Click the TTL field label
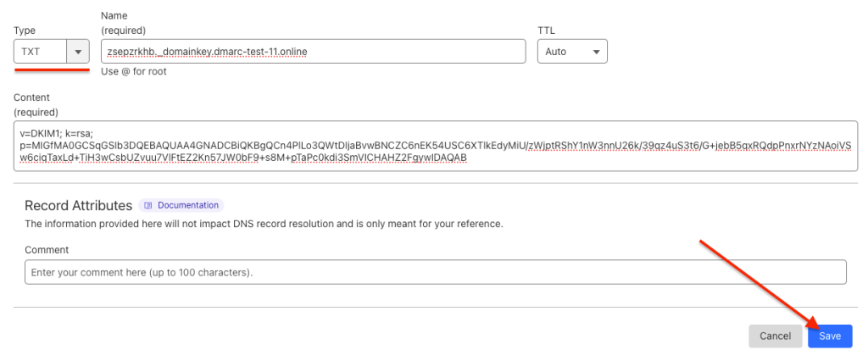 (546, 31)
